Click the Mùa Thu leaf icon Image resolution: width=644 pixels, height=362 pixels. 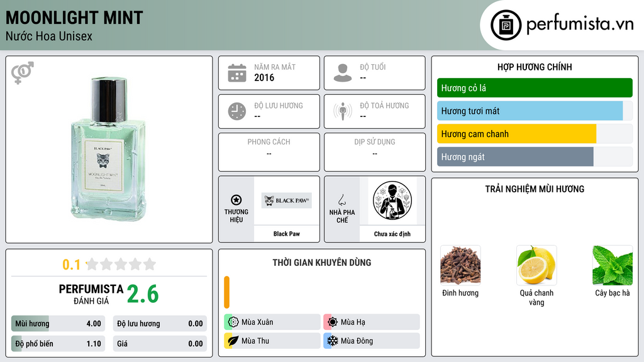(233, 341)
